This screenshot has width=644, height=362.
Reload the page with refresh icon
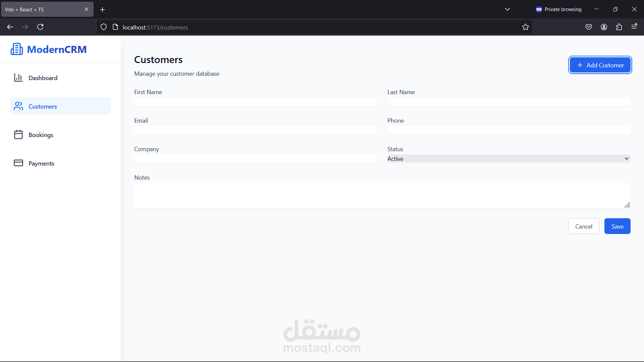coord(40,27)
